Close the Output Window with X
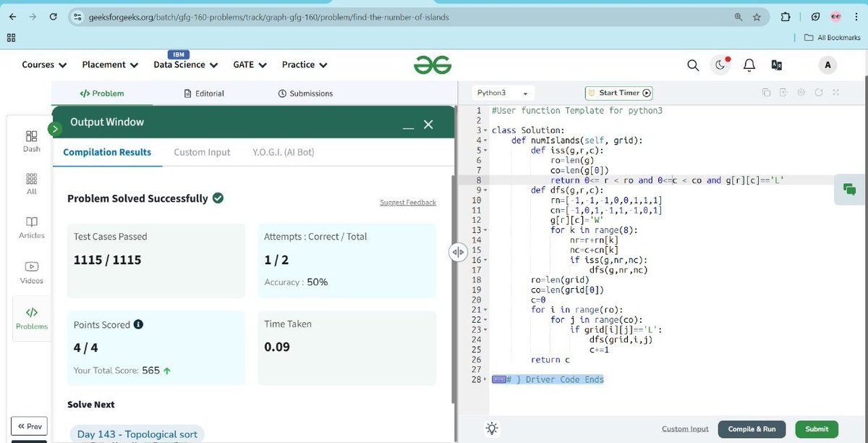 (x=428, y=125)
